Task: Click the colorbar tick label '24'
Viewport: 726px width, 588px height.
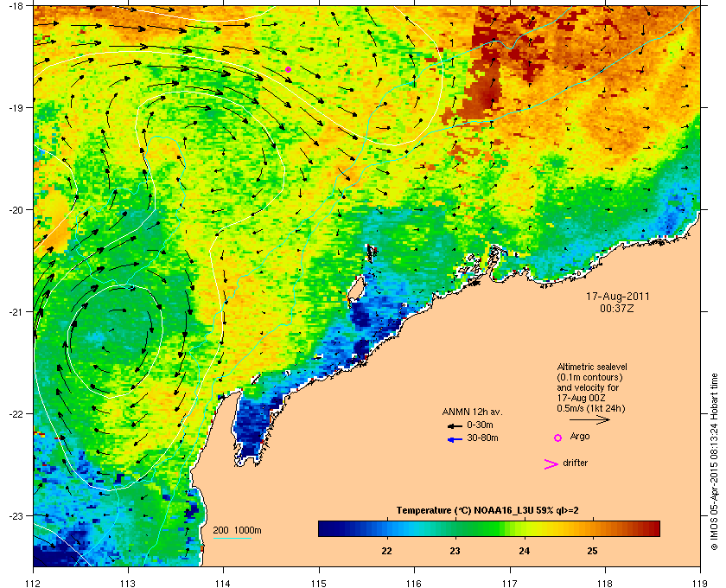Action: tap(524, 551)
